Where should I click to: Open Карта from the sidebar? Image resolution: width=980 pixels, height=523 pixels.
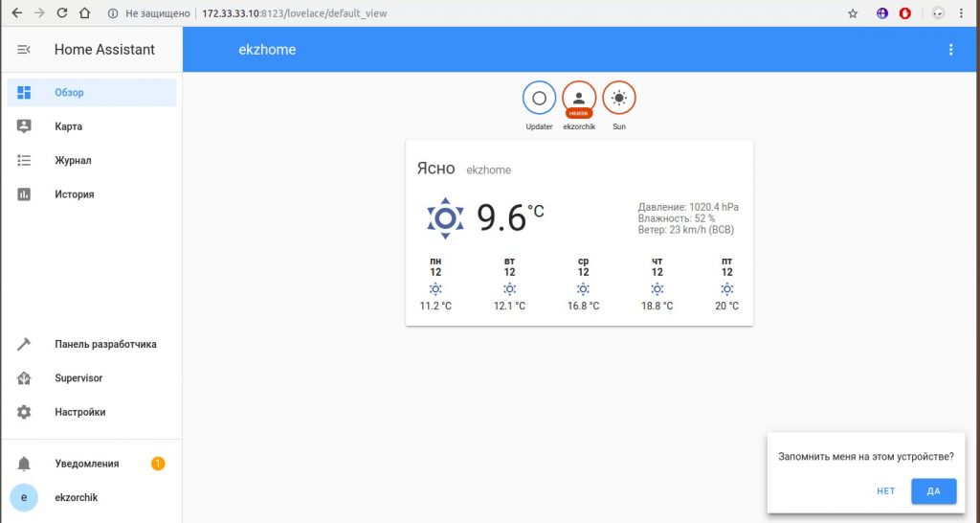click(68, 126)
